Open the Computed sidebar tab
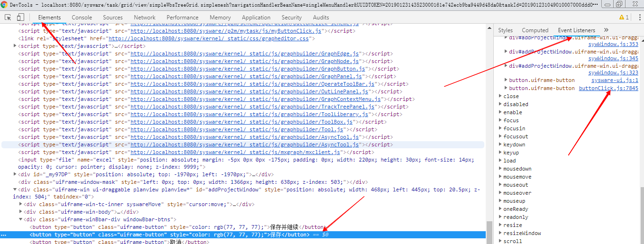 click(x=535, y=30)
